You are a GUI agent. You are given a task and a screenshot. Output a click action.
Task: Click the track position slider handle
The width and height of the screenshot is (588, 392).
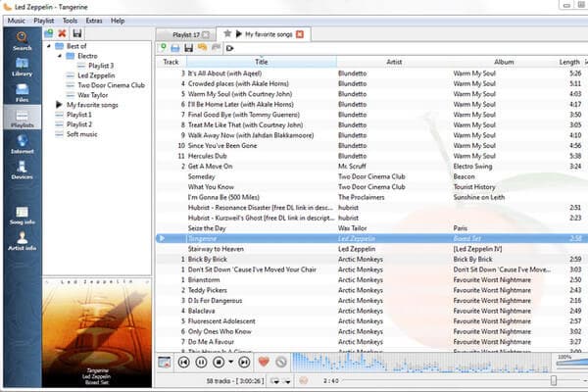tap(554, 380)
